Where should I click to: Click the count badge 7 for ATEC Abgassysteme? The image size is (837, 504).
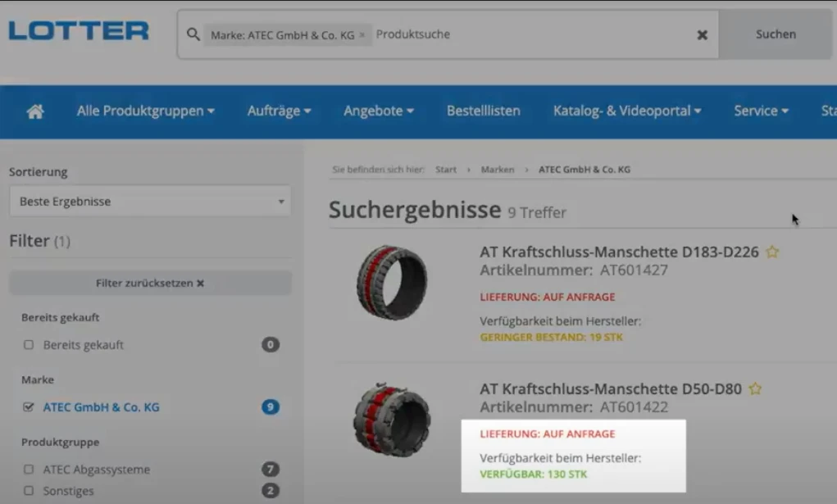270,470
